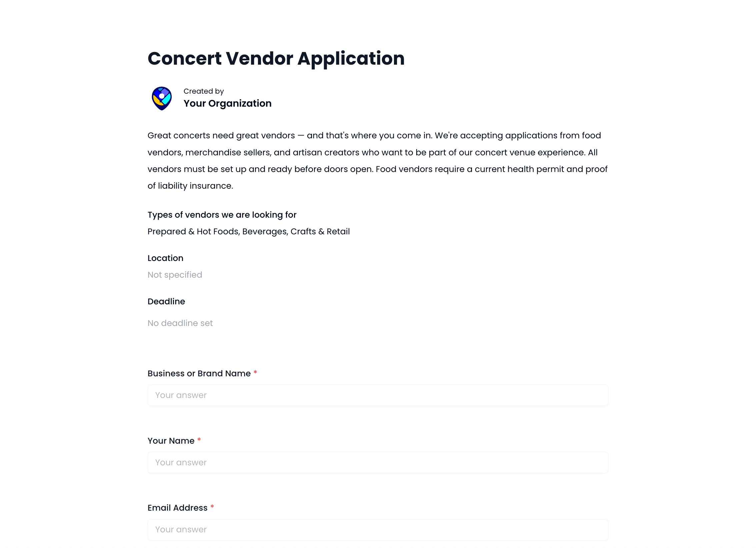Click the Your Name label
This screenshot has height=548, width=756.
pyautogui.click(x=170, y=440)
